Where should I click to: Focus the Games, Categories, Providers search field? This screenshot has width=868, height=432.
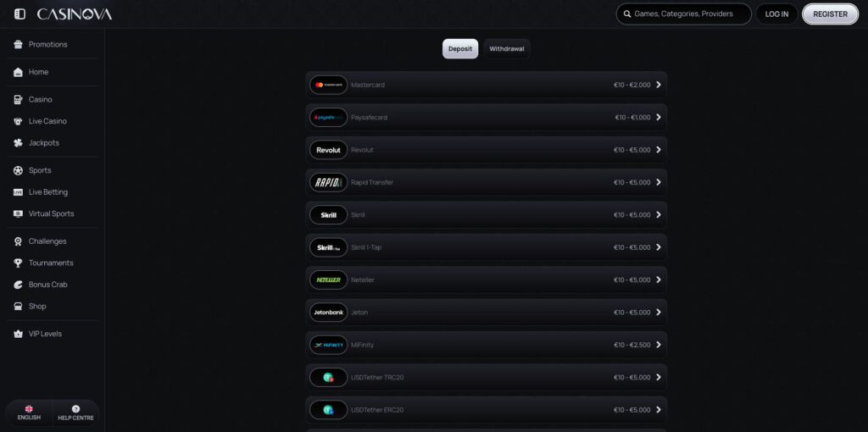click(684, 14)
